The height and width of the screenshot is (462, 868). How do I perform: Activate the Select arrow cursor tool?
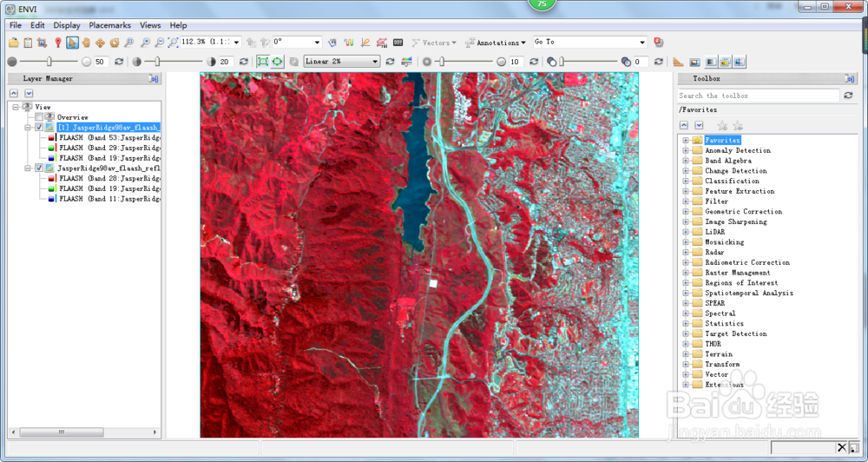click(x=72, y=42)
